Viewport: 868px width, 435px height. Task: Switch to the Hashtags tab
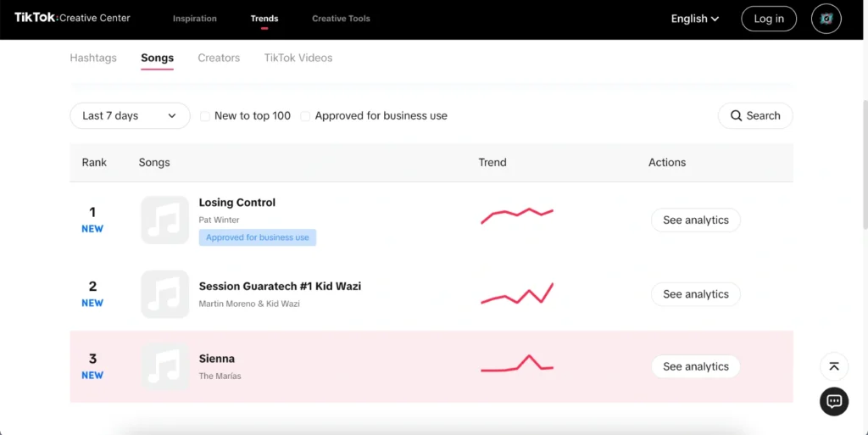tap(93, 58)
